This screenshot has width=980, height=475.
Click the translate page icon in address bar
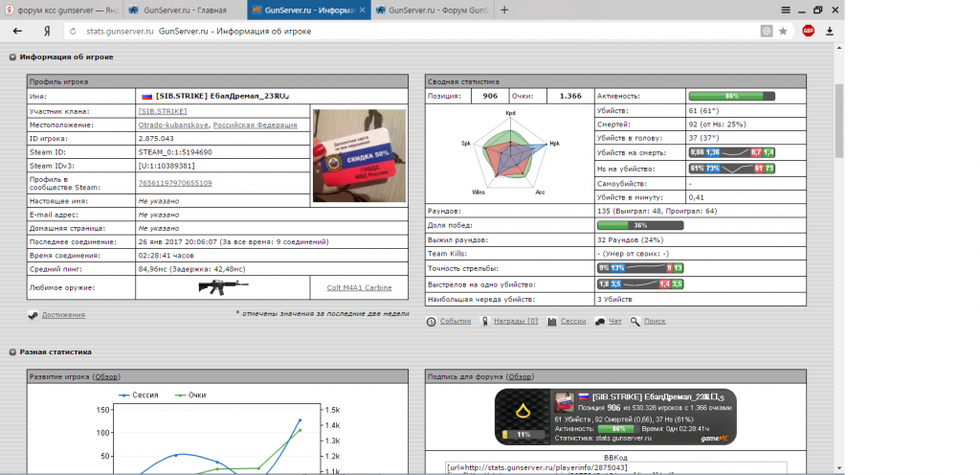point(766,31)
